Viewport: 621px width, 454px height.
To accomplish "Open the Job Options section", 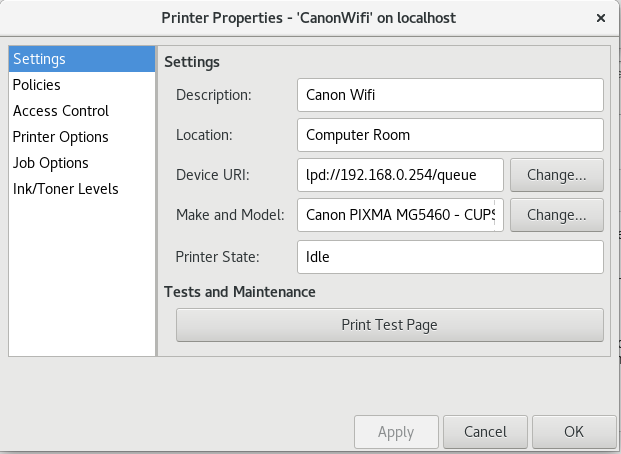I will [x=82, y=163].
